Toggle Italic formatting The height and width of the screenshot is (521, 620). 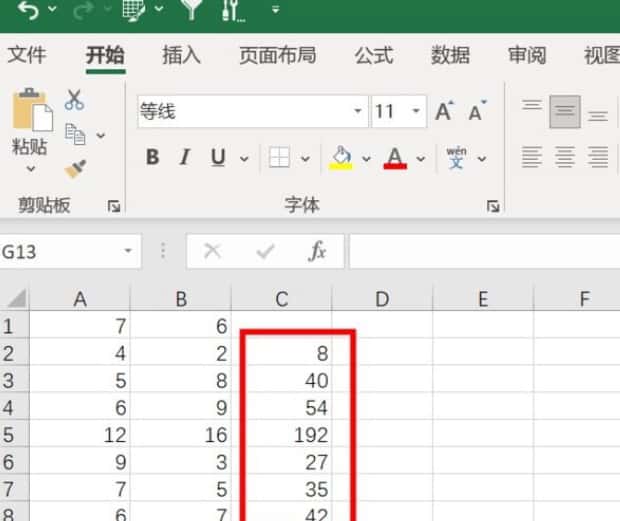[184, 158]
